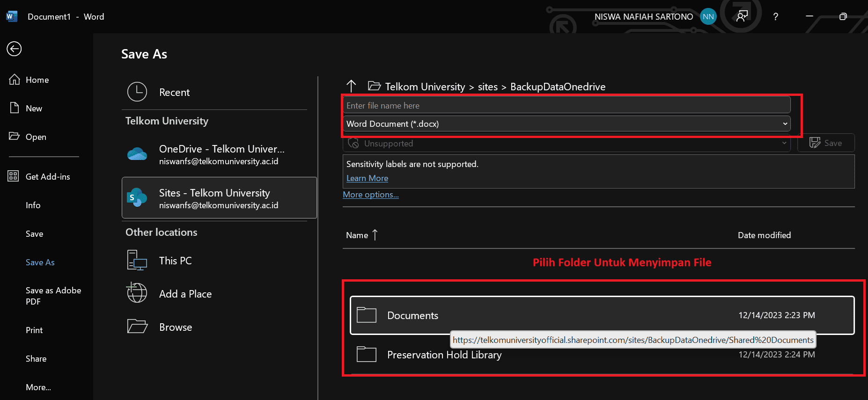Click the Browse folder icon
This screenshot has width=868, height=400.
[137, 326]
